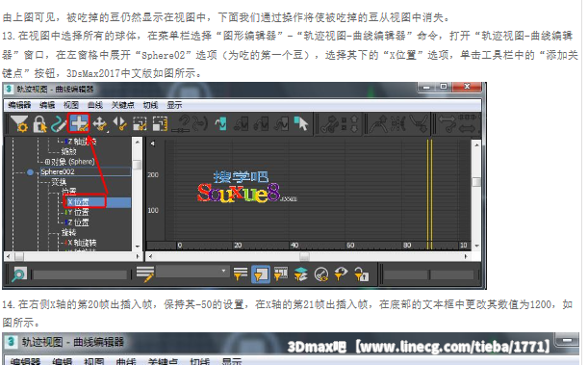This screenshot has width=588, height=365.
Task: Open the Filters funnel-gear tool
Action: [19, 123]
